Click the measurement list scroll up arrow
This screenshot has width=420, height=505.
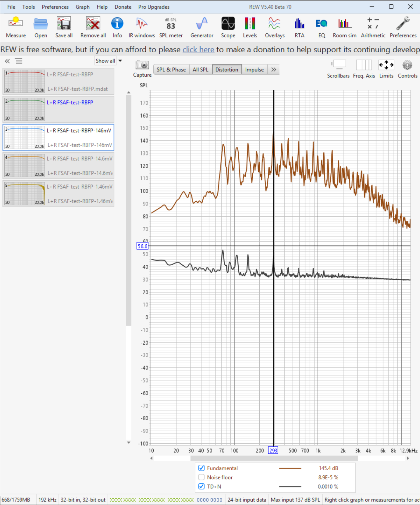(129, 92)
